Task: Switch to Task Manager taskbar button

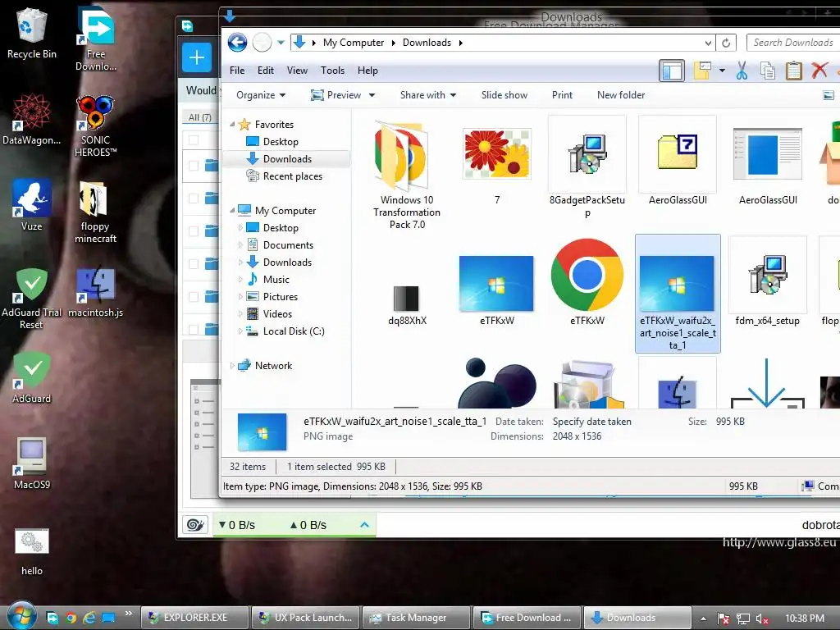Action: click(x=416, y=618)
